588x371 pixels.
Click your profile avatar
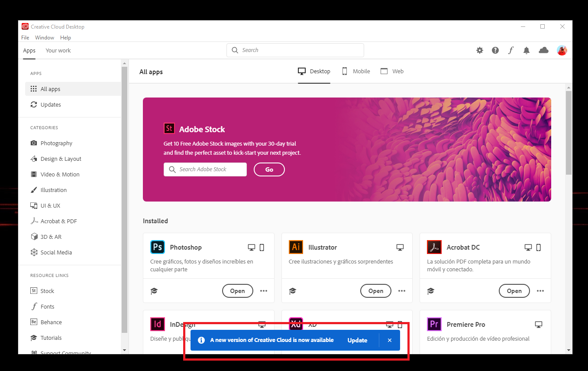pyautogui.click(x=562, y=50)
